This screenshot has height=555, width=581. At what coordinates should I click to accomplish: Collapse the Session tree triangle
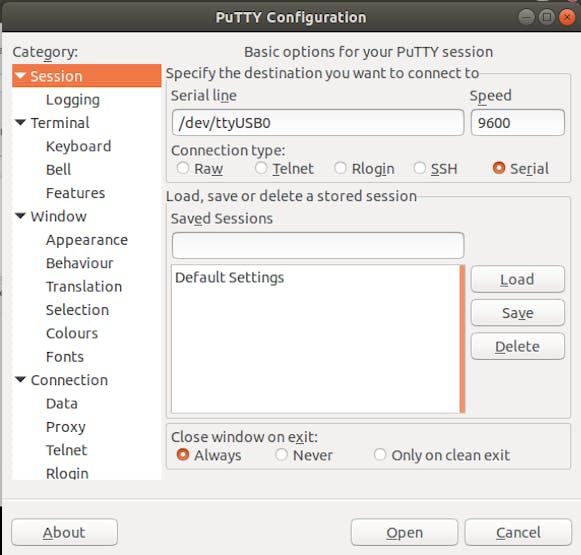20,76
